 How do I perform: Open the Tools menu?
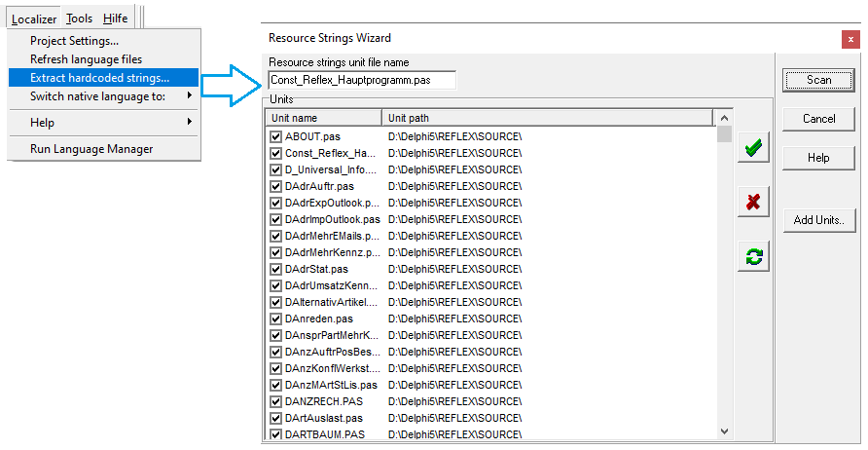coord(79,19)
